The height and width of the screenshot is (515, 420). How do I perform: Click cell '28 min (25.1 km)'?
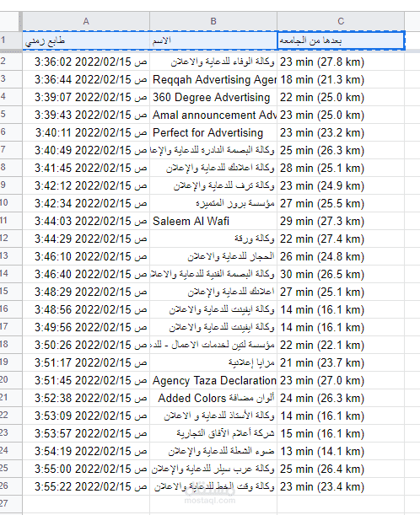341,169
